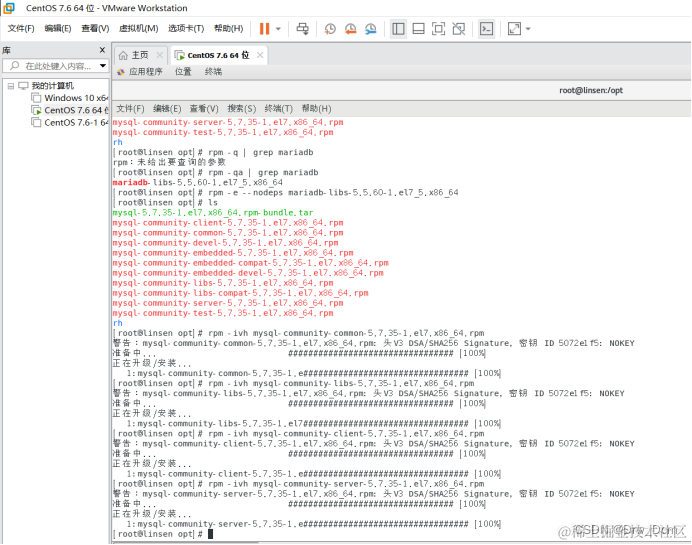Viewport: 692px width, 545px height.
Task: Collapse the 我的计算机 tree node
Action: [x=11, y=86]
